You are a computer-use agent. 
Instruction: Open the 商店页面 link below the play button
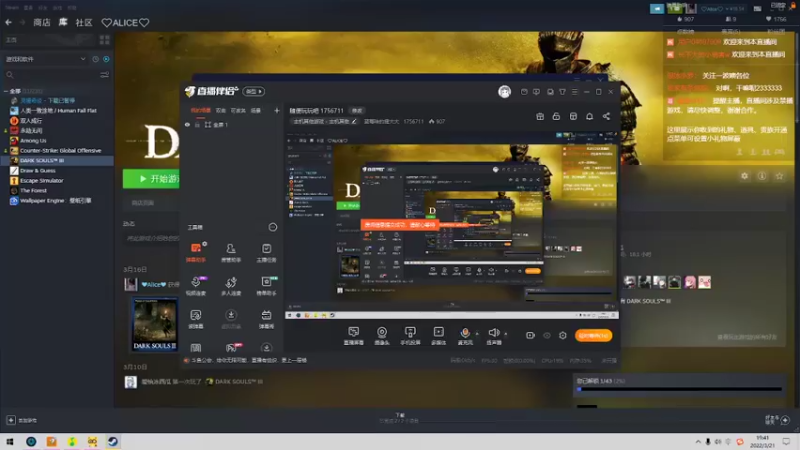coord(143,203)
